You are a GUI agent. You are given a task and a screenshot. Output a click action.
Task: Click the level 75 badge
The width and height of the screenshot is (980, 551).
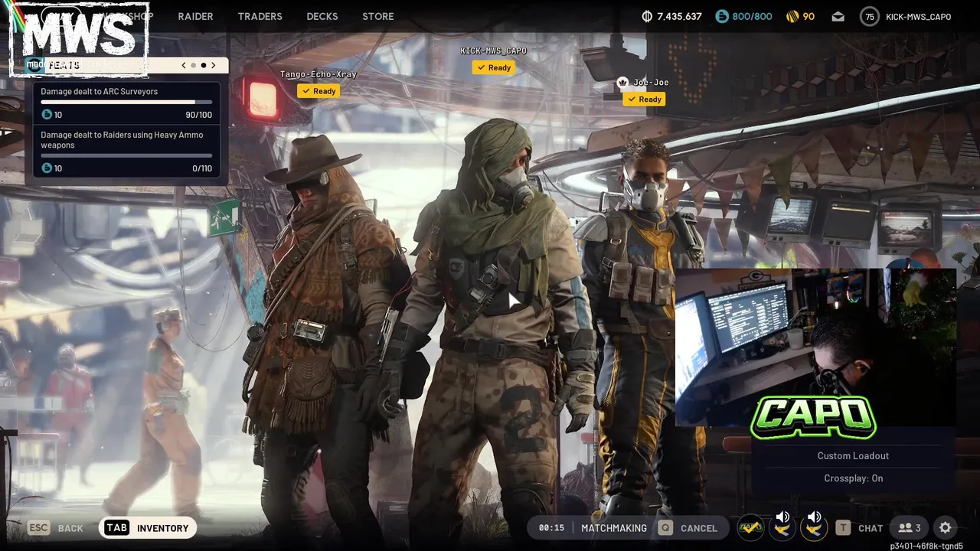click(870, 17)
